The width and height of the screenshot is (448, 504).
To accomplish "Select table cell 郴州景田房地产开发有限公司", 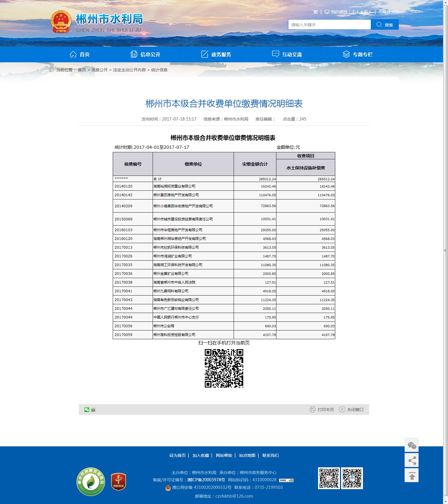I will 193,195.
